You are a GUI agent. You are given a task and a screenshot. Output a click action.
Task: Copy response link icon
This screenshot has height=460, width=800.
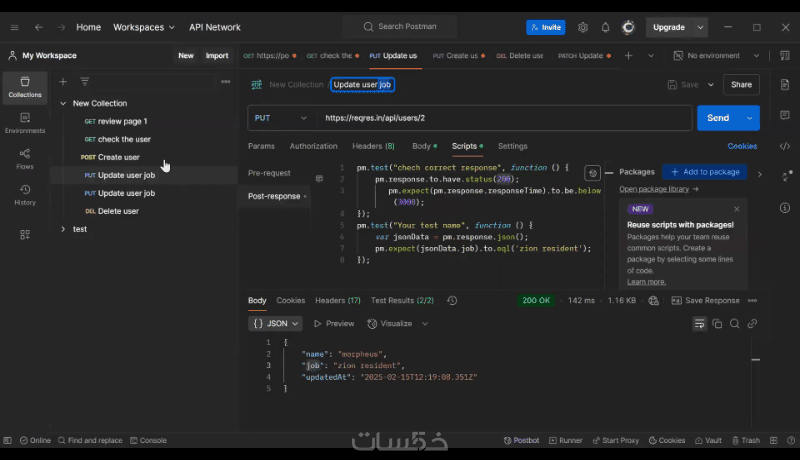[x=752, y=324]
